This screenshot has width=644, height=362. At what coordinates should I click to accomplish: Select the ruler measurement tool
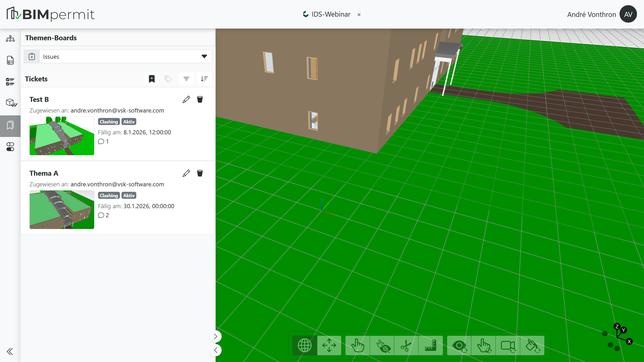click(430, 345)
